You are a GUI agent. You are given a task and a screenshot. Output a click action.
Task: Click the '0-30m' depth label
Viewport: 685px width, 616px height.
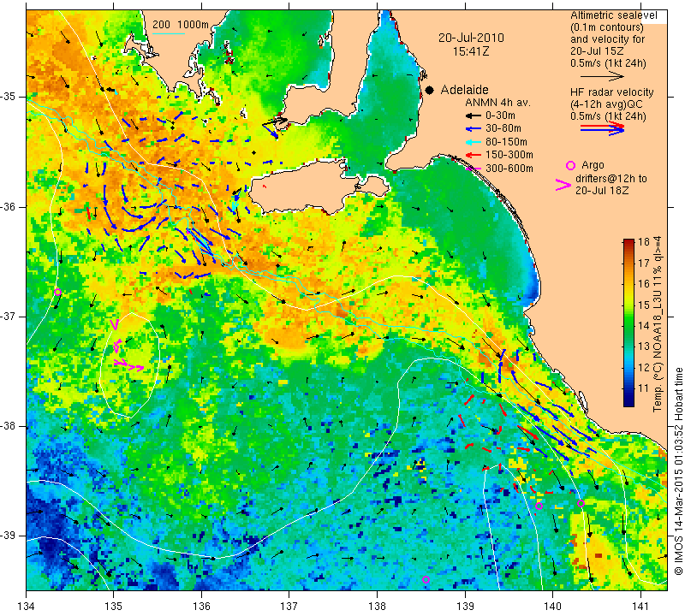(500, 115)
